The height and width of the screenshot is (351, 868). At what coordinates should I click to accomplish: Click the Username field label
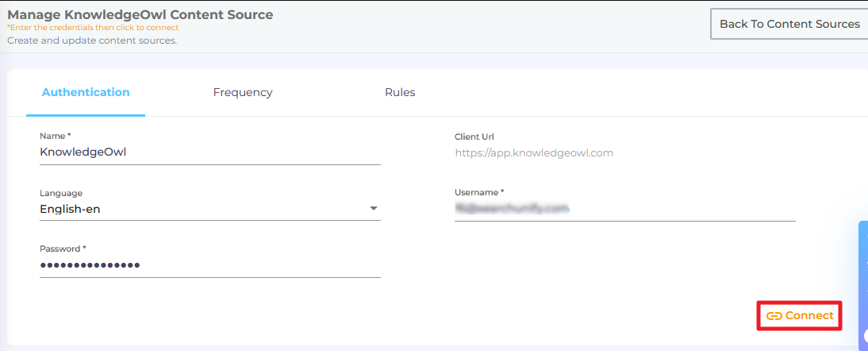[x=478, y=192]
